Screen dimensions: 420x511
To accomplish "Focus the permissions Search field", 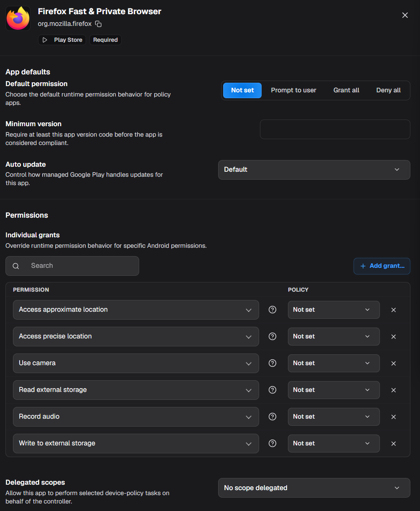I will pyautogui.click(x=72, y=266).
